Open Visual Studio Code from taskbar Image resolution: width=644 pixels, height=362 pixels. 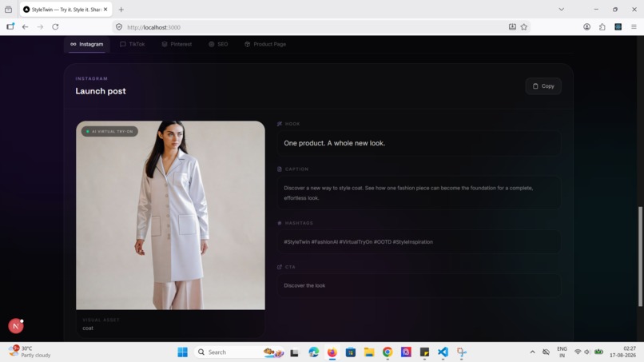[443, 352]
